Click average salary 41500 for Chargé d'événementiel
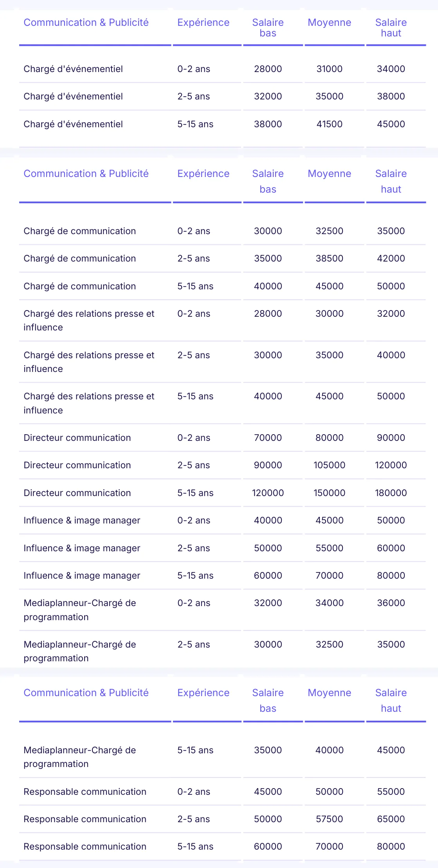Image resolution: width=438 pixels, height=868 pixels. [x=329, y=124]
